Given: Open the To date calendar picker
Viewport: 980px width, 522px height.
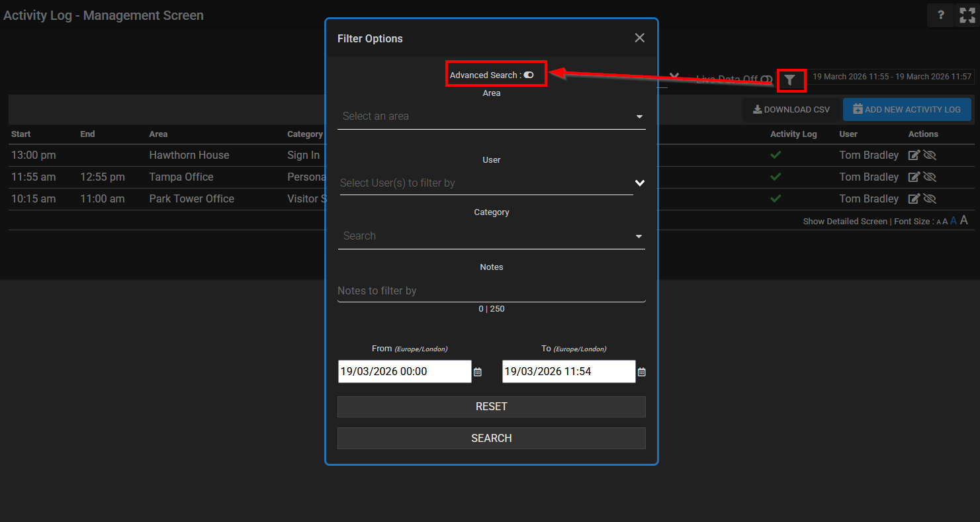Looking at the screenshot, I should coord(641,372).
